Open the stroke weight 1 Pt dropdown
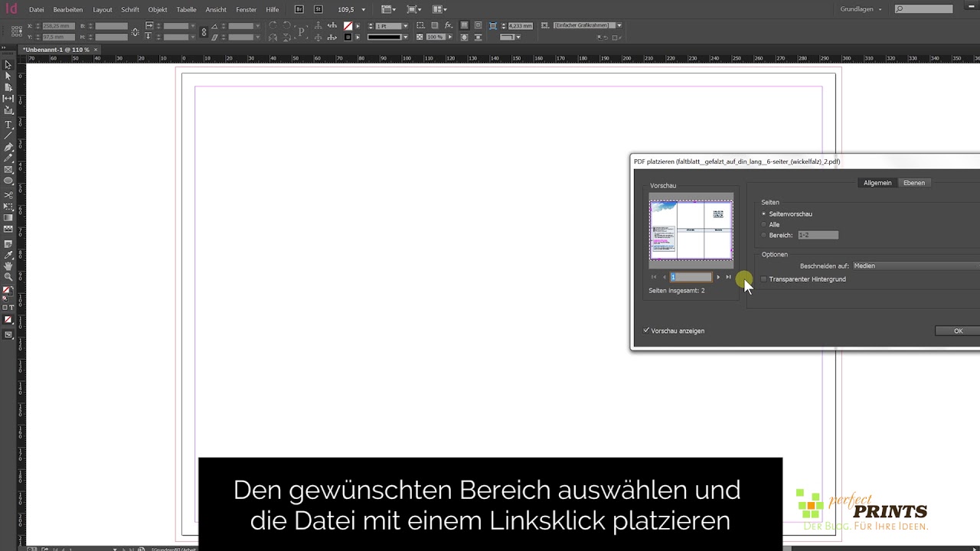The image size is (980, 551). pyautogui.click(x=405, y=26)
